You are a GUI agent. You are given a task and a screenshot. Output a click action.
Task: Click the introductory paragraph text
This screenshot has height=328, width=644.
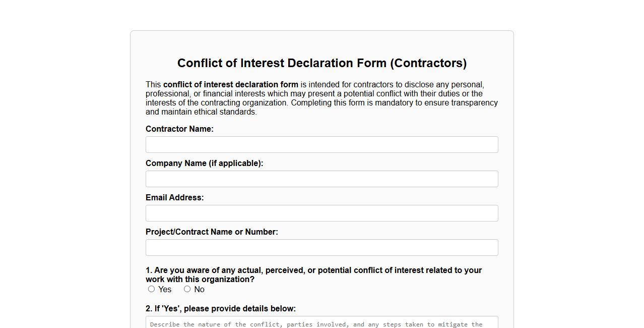(321, 98)
